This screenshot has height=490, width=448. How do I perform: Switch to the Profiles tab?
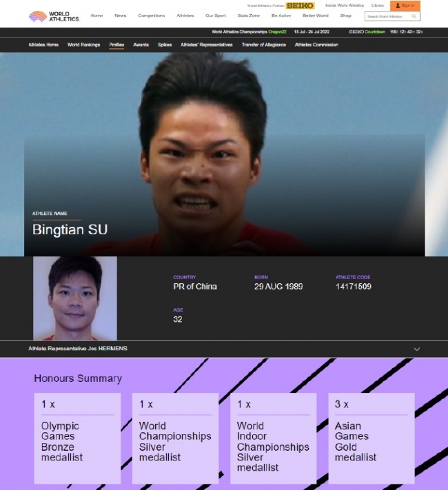coord(116,45)
